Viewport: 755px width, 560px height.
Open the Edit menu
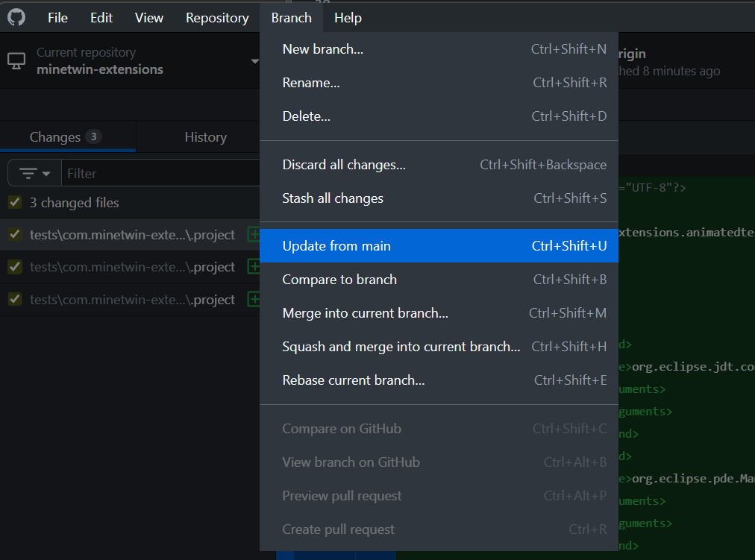[101, 18]
